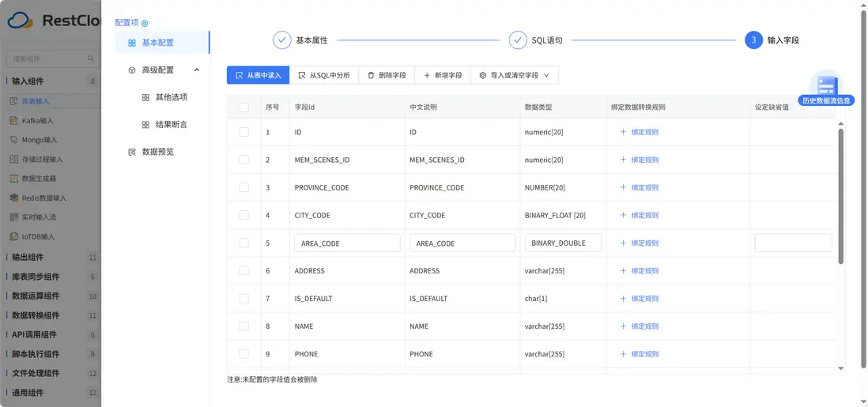Click the 从SQL中分析 button

pos(324,75)
